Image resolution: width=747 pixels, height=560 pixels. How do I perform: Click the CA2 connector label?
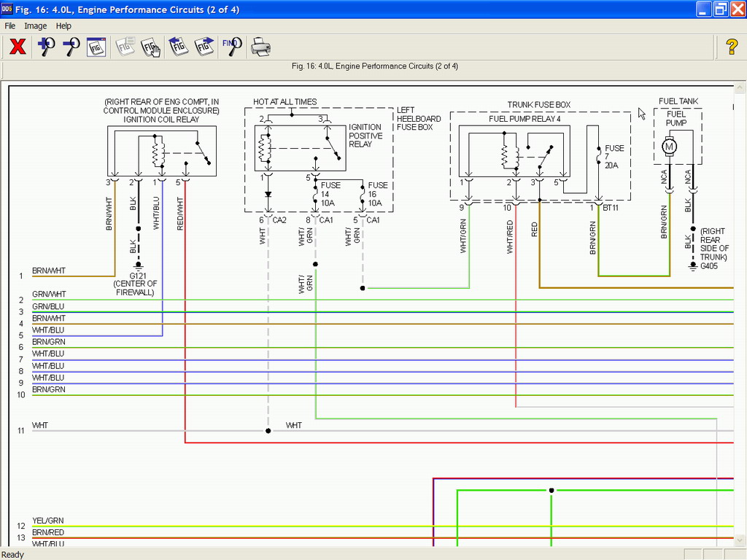(x=279, y=220)
